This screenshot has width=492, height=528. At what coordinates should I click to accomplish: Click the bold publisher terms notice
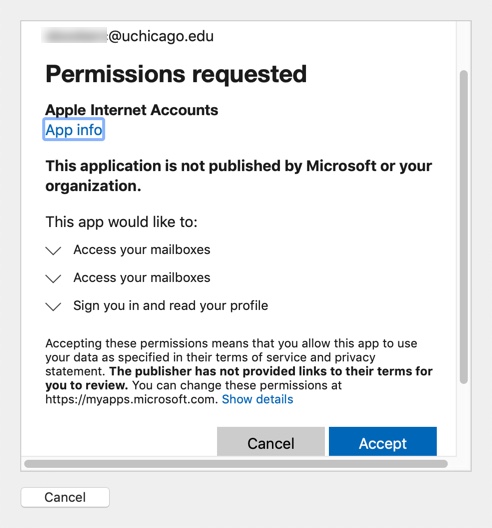tap(239, 378)
